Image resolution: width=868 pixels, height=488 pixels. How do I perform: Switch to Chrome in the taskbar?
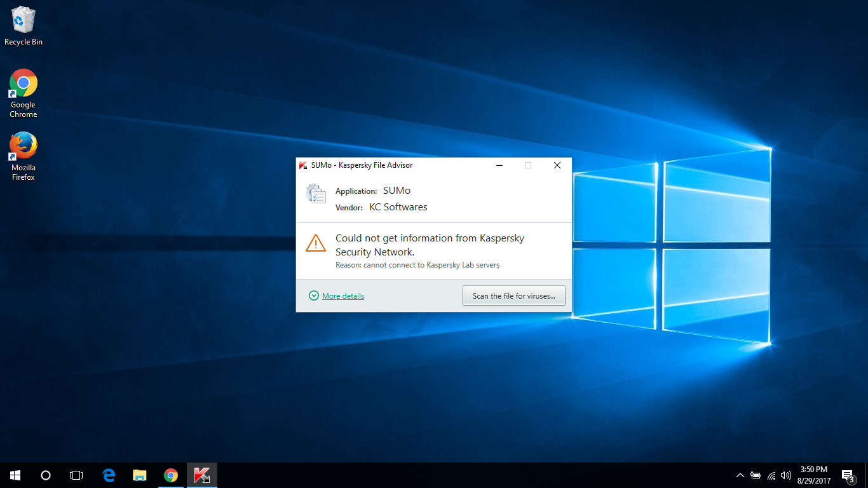171,475
